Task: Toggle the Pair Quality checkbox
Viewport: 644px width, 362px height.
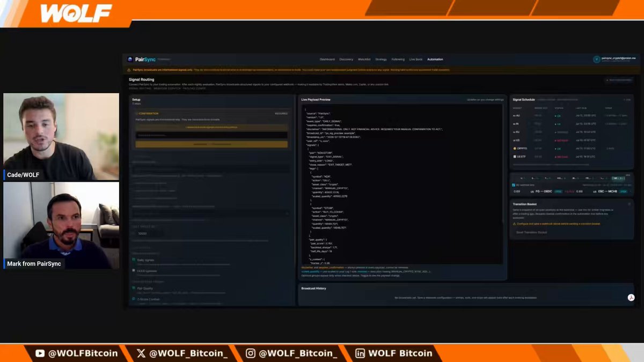Action: tap(134, 288)
